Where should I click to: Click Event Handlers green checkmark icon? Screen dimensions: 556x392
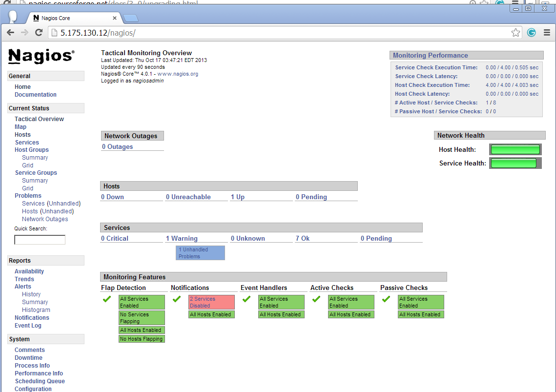(247, 299)
